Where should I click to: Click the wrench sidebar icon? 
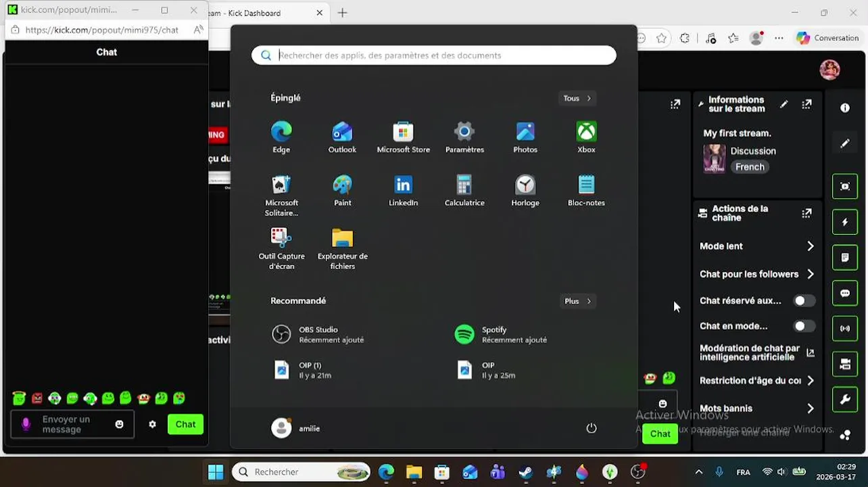845,400
